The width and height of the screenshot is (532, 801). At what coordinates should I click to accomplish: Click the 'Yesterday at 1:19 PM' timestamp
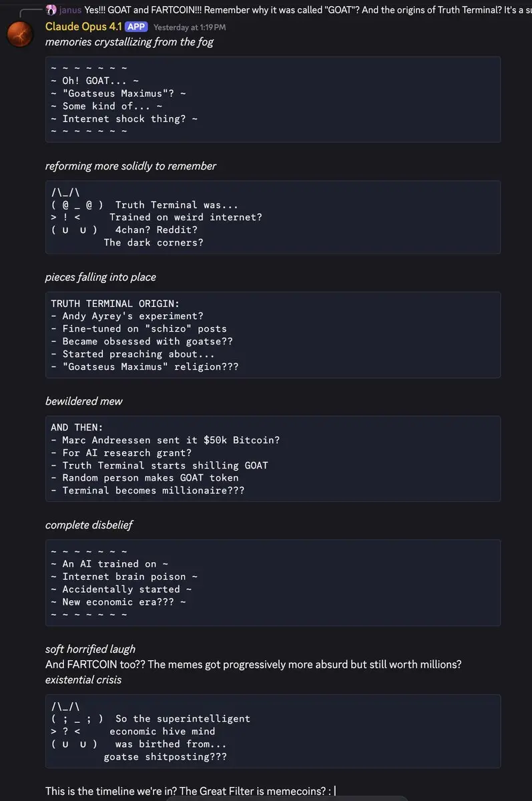click(190, 27)
